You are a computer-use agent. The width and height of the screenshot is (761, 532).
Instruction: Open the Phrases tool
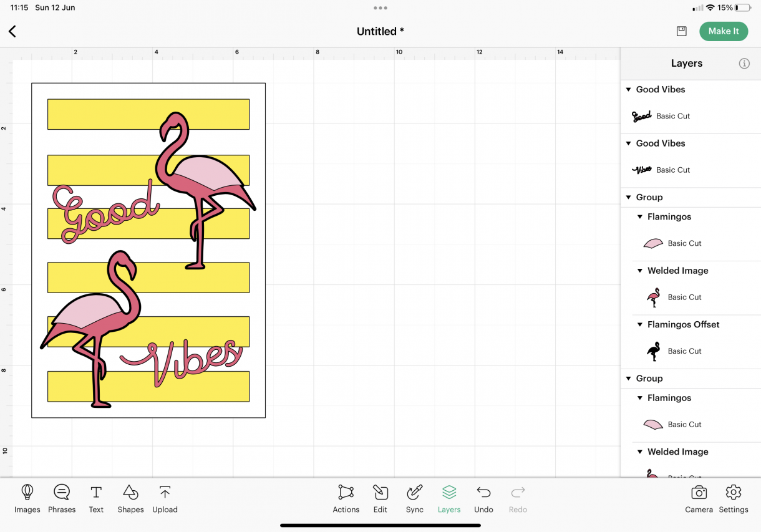click(x=62, y=498)
